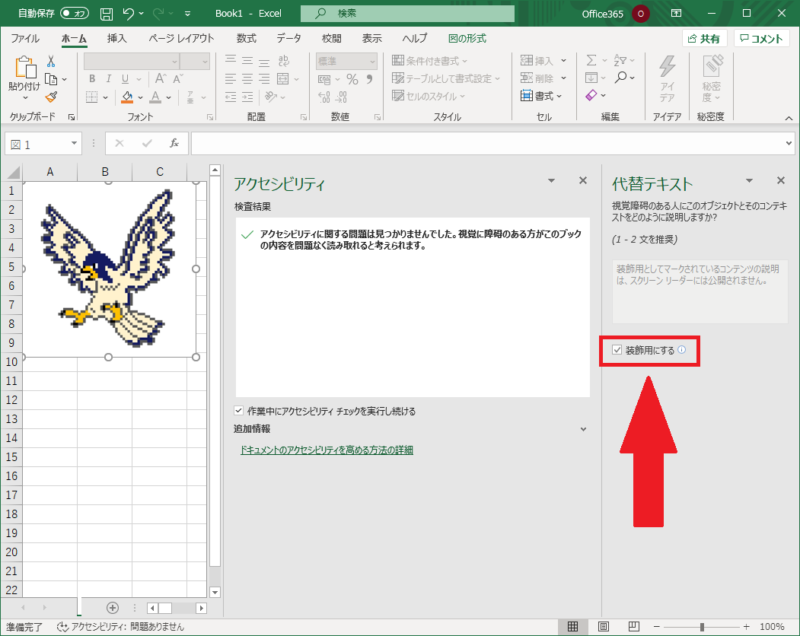Screen dimensions: 800x636
Task: Click the column B header
Action: coord(105,172)
